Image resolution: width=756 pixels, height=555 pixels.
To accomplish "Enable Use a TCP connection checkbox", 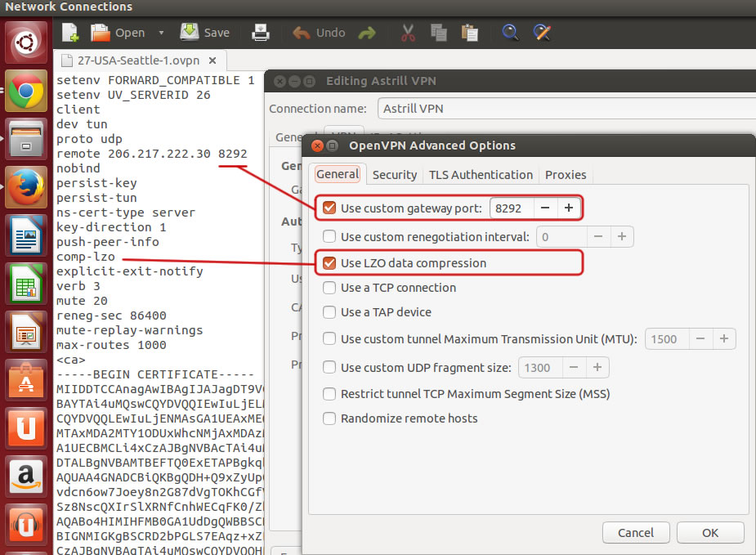I will pyautogui.click(x=329, y=288).
